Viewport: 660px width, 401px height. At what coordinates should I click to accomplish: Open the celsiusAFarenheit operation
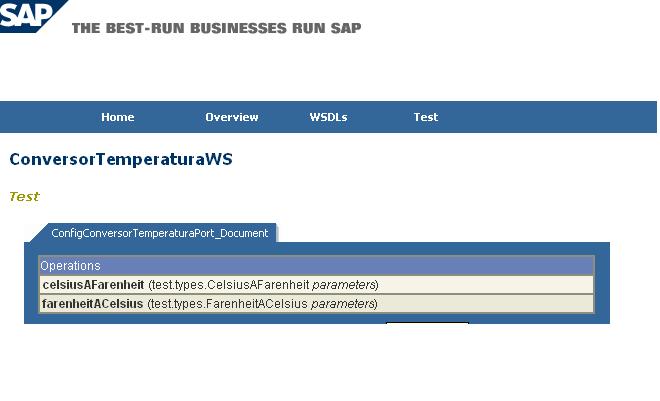(93, 285)
